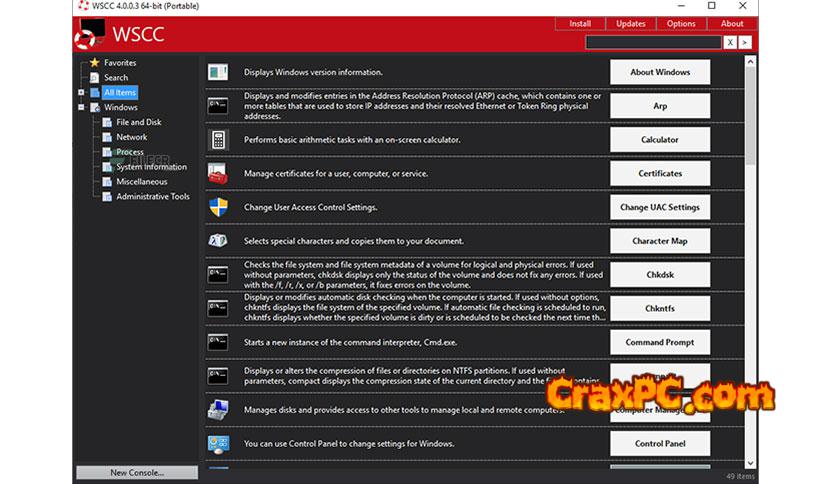
Task: Click the Network tree icon
Action: click(107, 137)
